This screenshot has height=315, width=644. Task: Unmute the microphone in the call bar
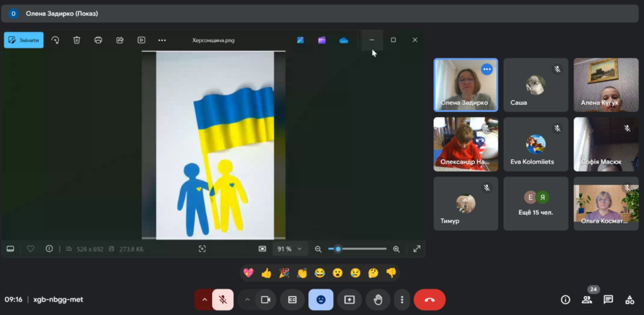pos(223,300)
